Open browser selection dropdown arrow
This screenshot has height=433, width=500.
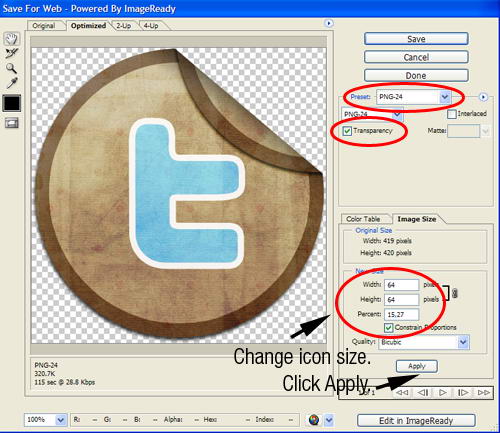(x=329, y=420)
